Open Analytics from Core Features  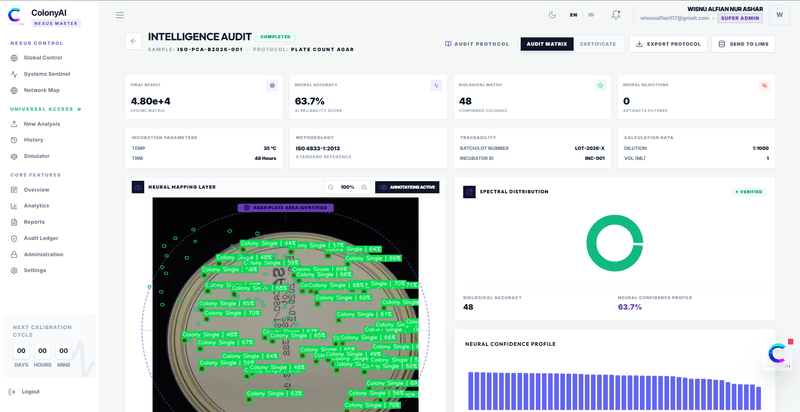coord(37,206)
